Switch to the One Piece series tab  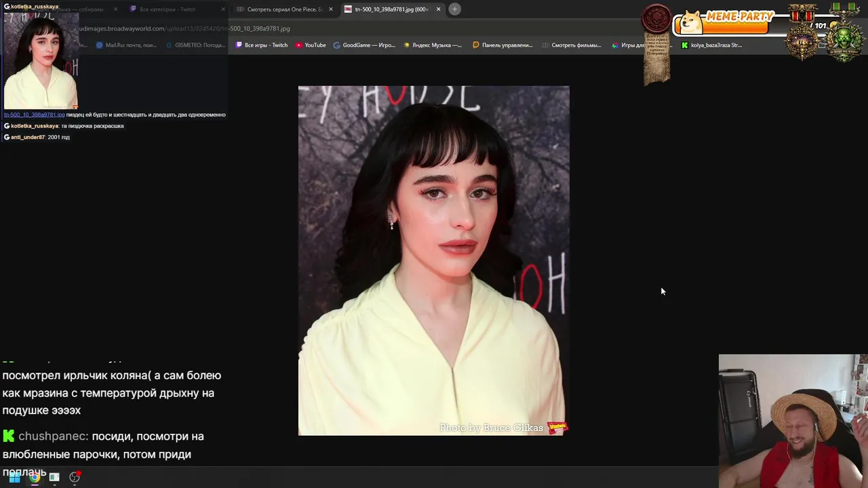click(x=284, y=9)
